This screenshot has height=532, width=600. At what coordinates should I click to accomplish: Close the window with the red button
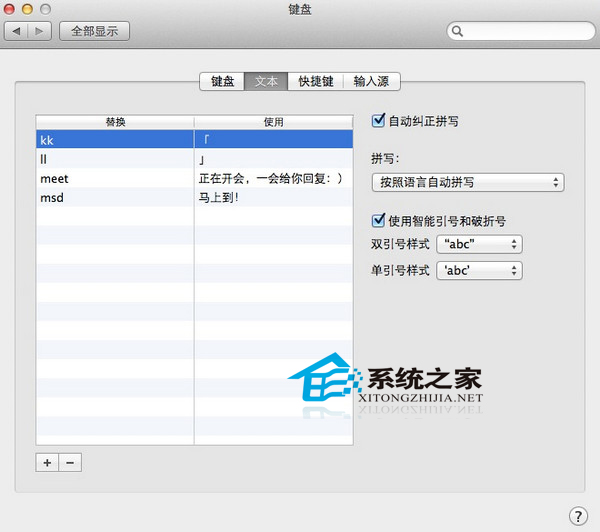(9, 9)
